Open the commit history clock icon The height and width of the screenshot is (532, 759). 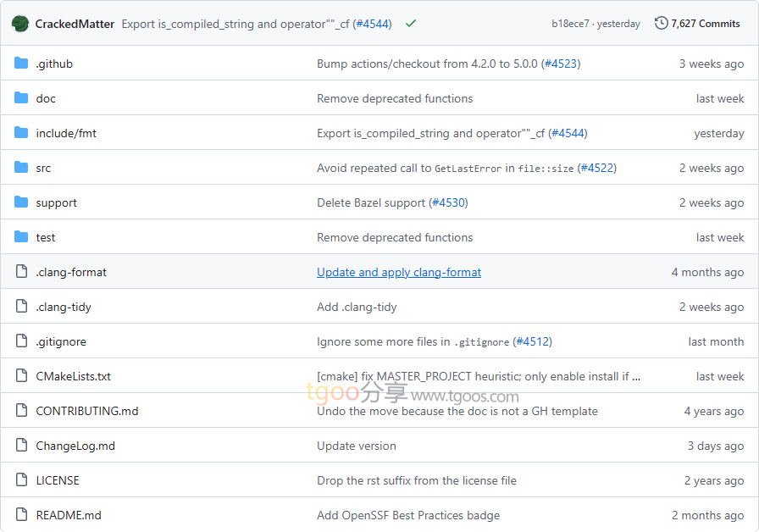(661, 24)
